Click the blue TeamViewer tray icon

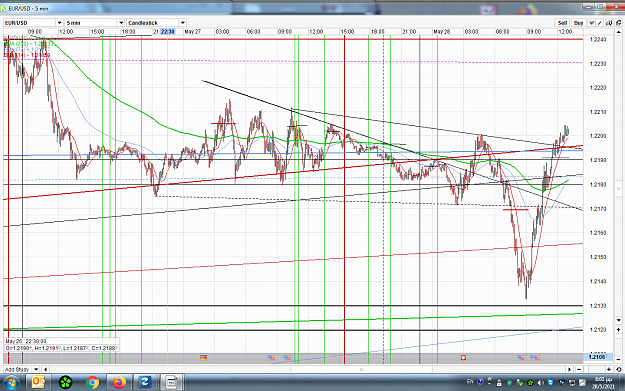pos(550,383)
